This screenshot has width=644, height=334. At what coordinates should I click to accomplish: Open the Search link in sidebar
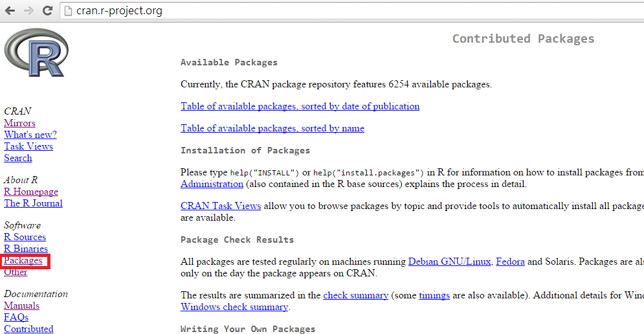tap(17, 158)
